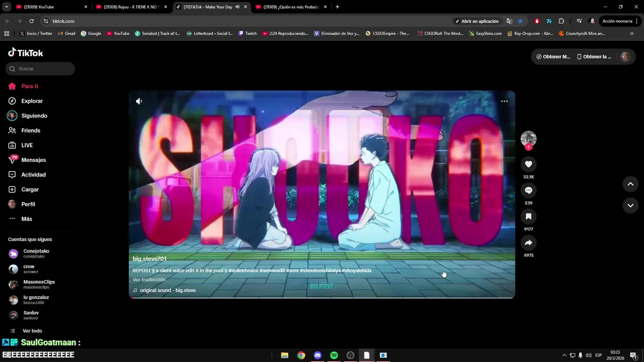Open Spotify from the taskbar
The image size is (644, 362).
point(334,355)
